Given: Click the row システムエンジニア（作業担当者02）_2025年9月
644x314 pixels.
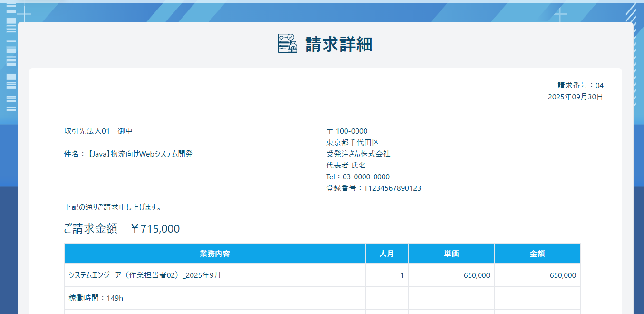Looking at the screenshot, I should click(322, 275).
